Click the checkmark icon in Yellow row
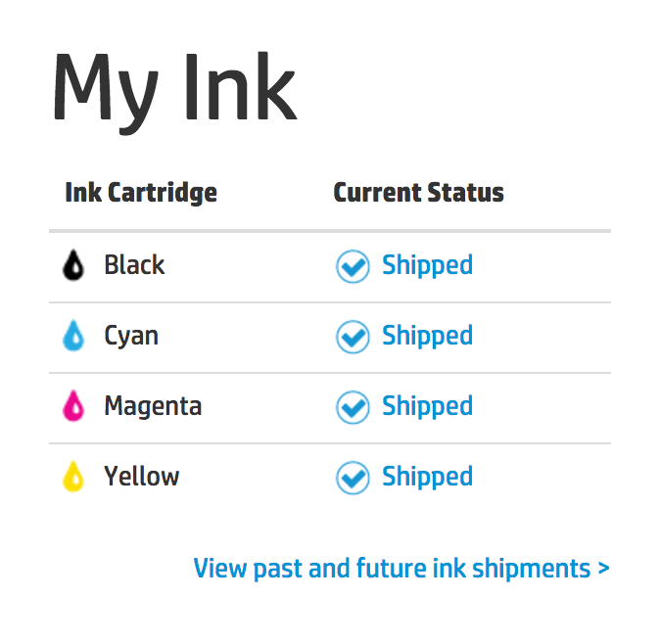This screenshot has height=644, width=660. 353,478
